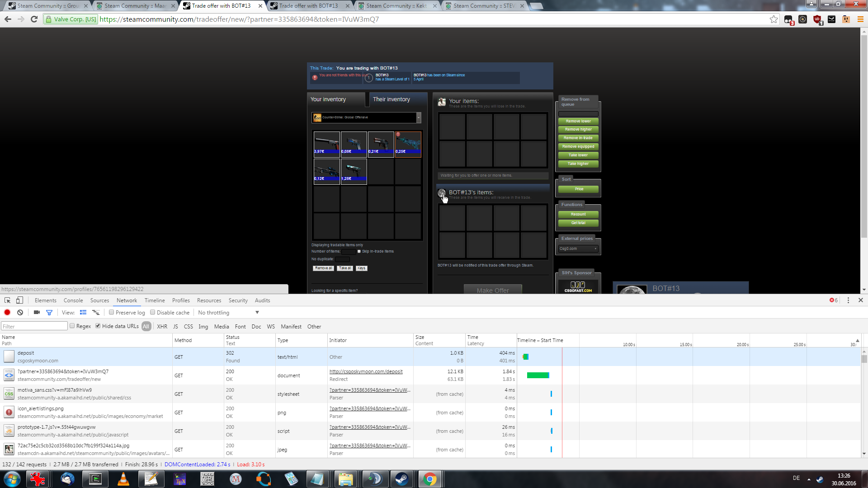Stop recording network log
Image resolution: width=868 pixels, height=488 pixels.
7,313
